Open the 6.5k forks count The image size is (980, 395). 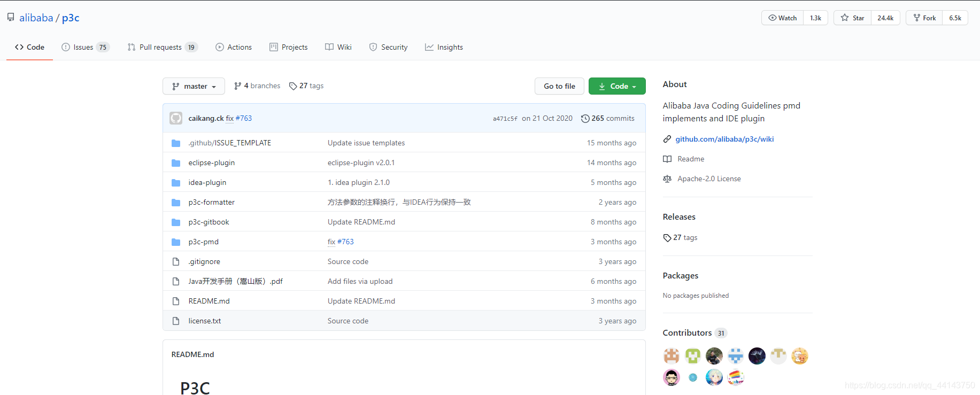click(955, 18)
